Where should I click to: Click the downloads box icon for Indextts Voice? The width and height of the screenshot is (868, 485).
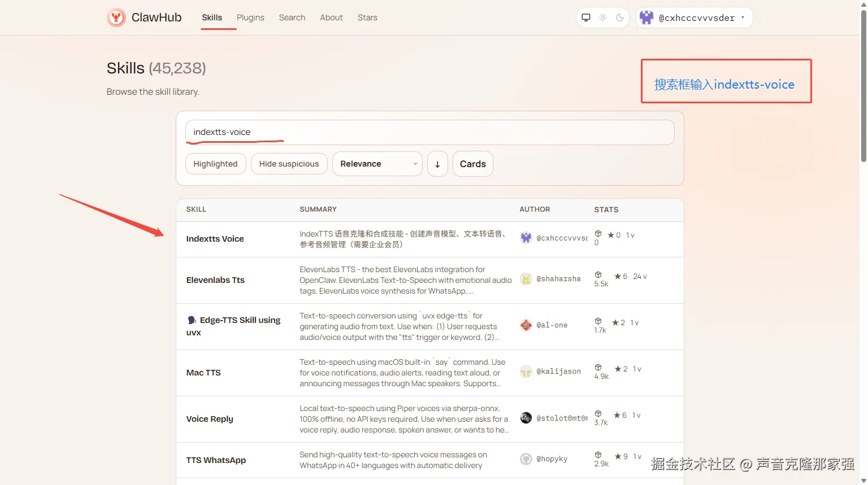pyautogui.click(x=598, y=234)
